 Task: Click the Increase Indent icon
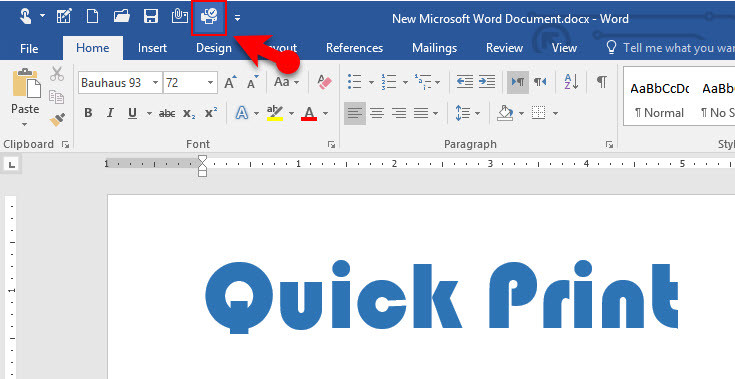[487, 82]
